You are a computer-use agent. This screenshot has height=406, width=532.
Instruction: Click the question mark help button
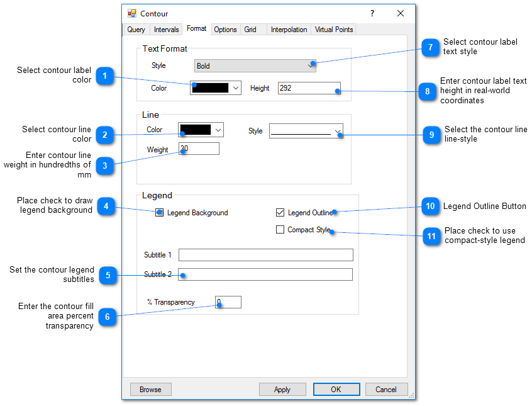point(372,13)
